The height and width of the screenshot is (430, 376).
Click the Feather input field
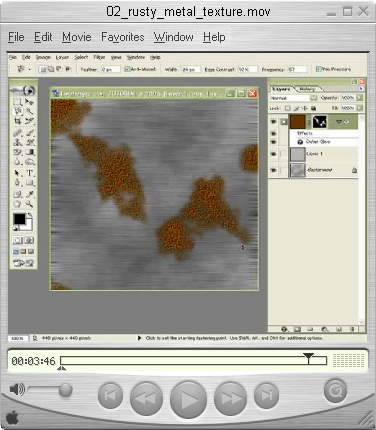click(110, 69)
